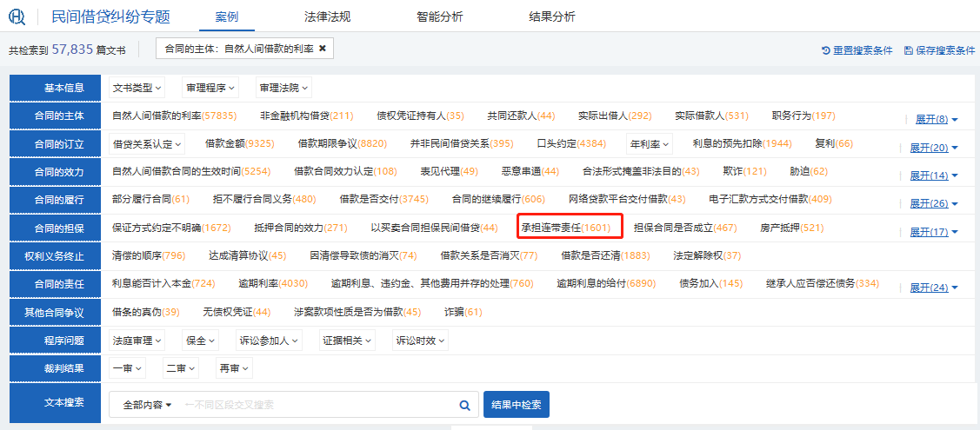Select the 借款金额 filter
This screenshot has width=980, height=430.
[239, 143]
